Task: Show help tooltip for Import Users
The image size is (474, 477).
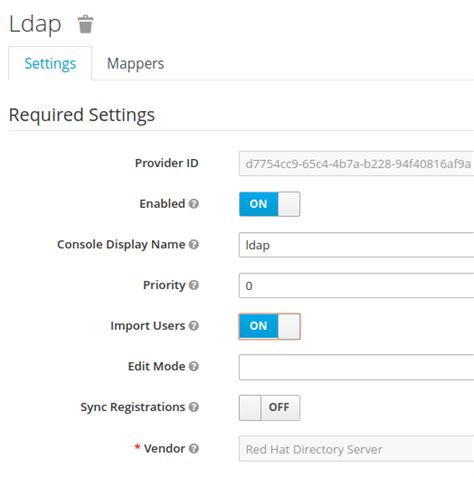Action: click(194, 326)
